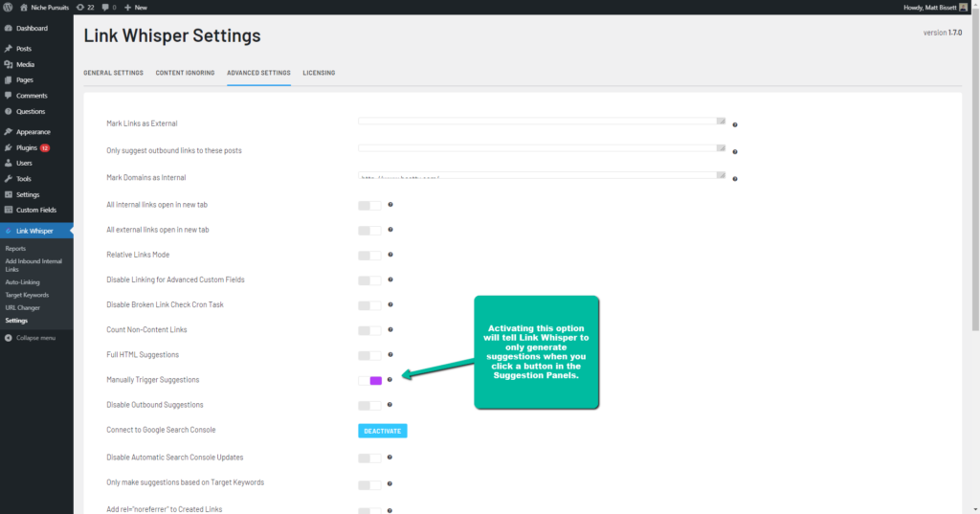Screen dimensions: 980x514
Task: Open the Niche Pursuits site home link
Action: click(x=44, y=8)
